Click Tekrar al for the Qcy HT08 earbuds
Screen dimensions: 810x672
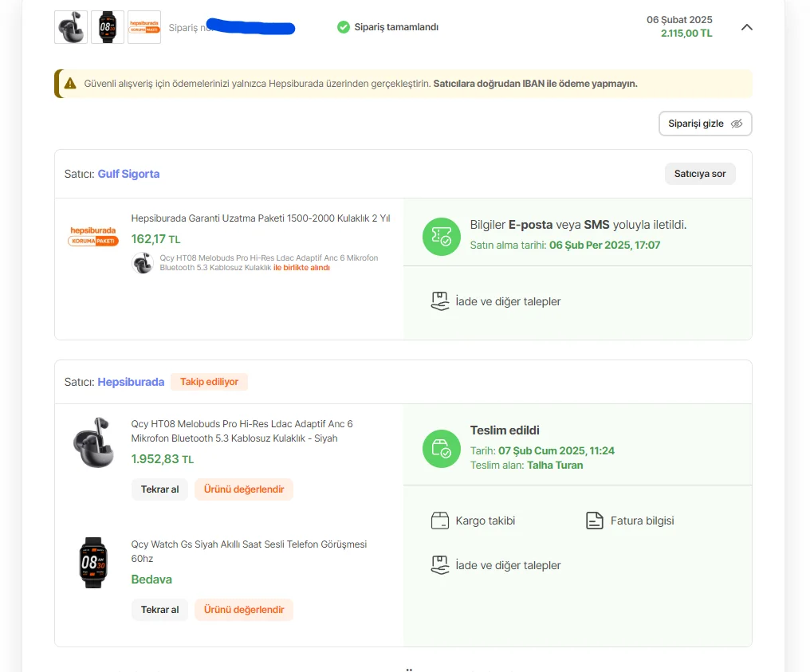(159, 489)
